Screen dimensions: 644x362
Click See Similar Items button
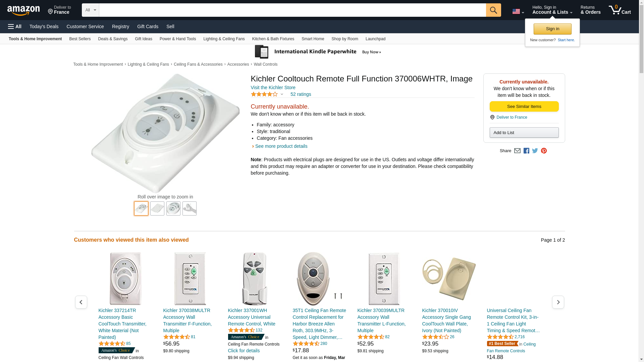[524, 107]
